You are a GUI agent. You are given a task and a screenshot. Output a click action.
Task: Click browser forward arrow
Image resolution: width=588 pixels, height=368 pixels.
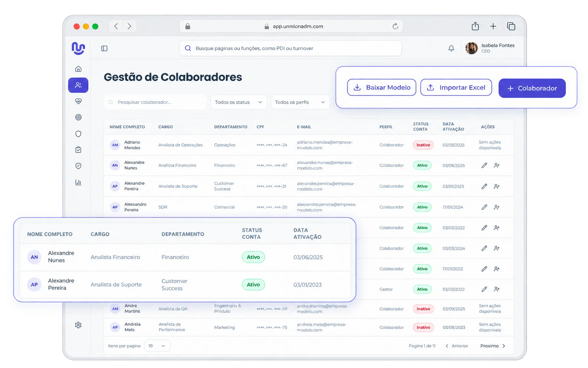click(129, 26)
